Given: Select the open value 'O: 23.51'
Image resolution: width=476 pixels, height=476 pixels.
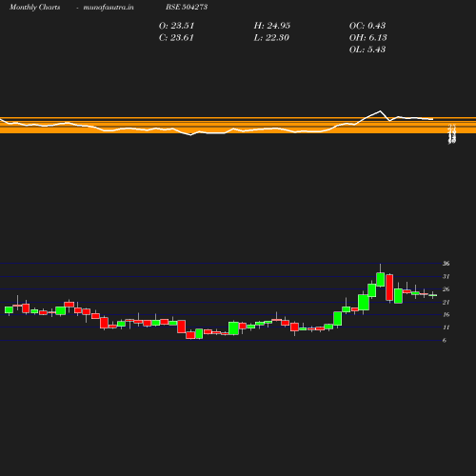Looking at the screenshot, I should pos(176,26).
